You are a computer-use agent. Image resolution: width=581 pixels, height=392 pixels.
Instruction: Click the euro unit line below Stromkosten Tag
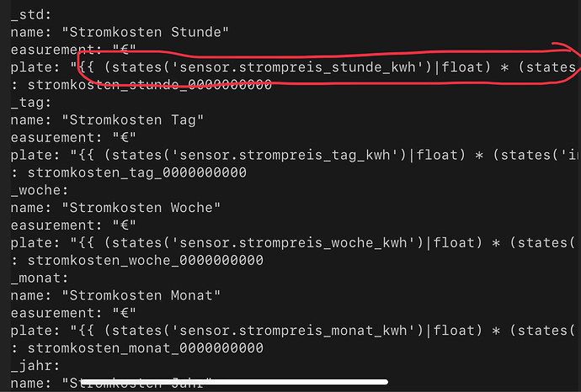pyautogui.click(x=73, y=138)
